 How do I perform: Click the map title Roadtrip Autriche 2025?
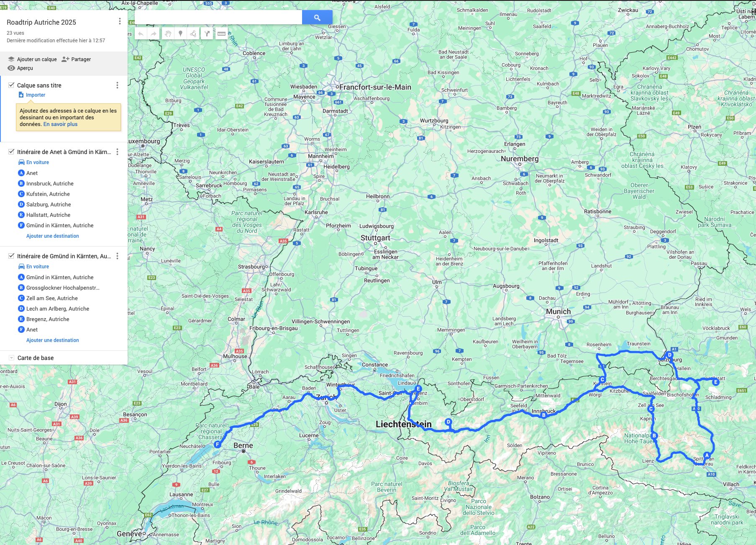click(41, 23)
